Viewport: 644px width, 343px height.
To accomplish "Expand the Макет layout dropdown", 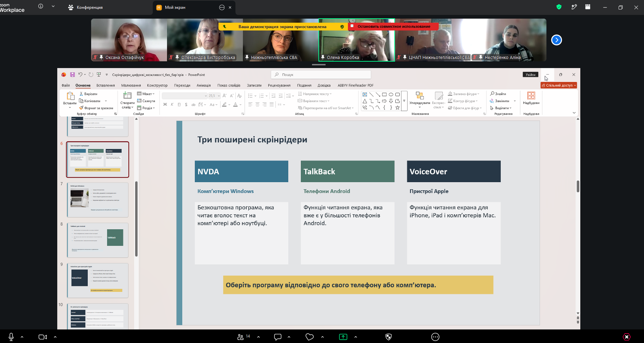I will (146, 94).
